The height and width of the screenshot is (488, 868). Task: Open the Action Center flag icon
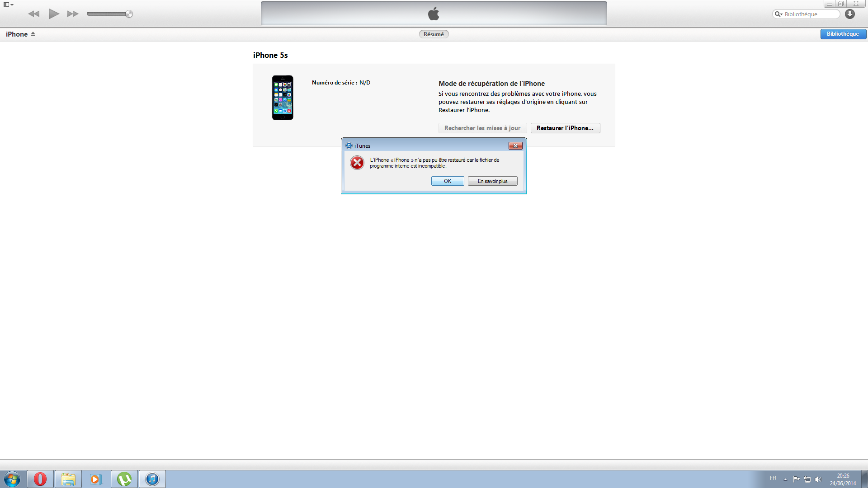pyautogui.click(x=796, y=479)
